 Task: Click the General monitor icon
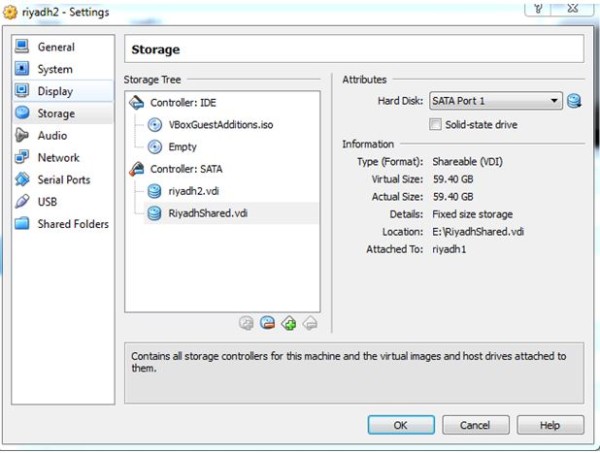(x=22, y=47)
